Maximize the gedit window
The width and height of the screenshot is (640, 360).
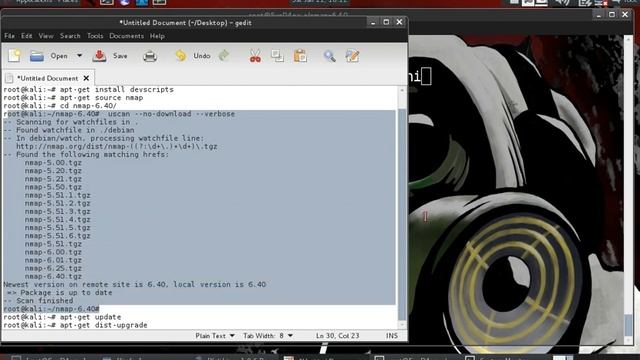(386, 22)
